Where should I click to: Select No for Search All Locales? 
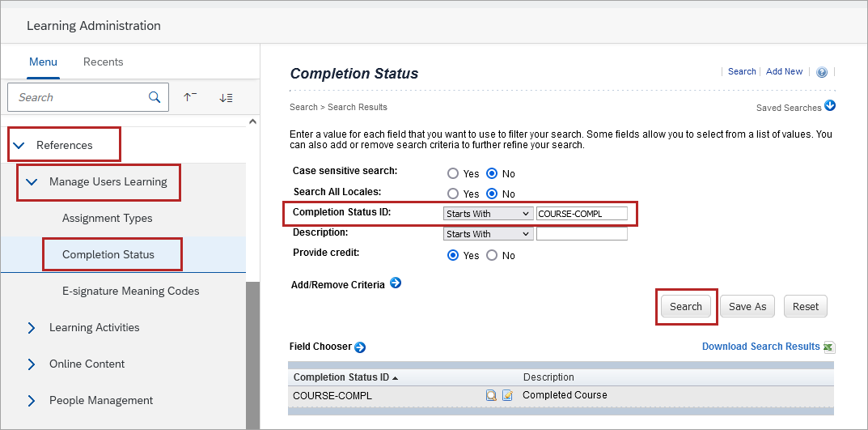coord(492,194)
